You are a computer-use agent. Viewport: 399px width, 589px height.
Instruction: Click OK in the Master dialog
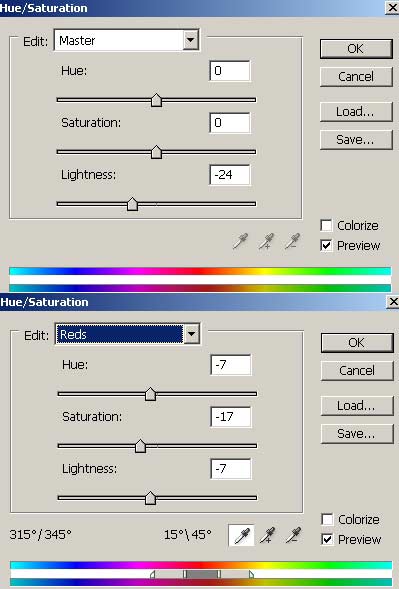pos(356,48)
